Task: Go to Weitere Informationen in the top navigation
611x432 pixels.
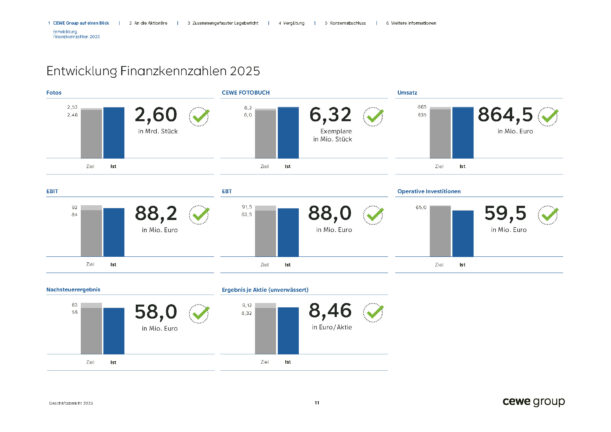Action: pyautogui.click(x=411, y=22)
